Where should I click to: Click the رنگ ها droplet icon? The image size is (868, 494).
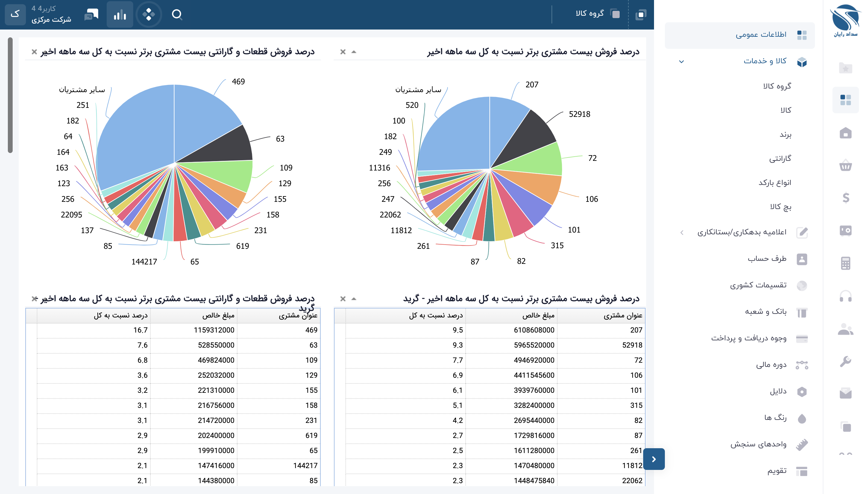click(801, 418)
